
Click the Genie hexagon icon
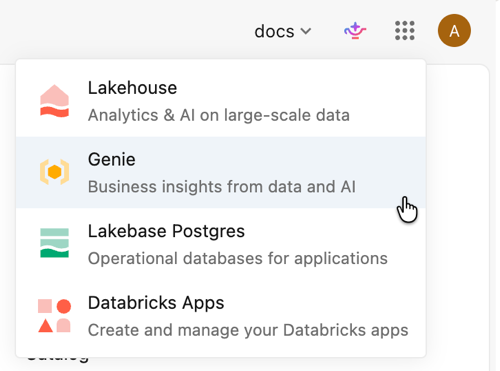click(54, 172)
